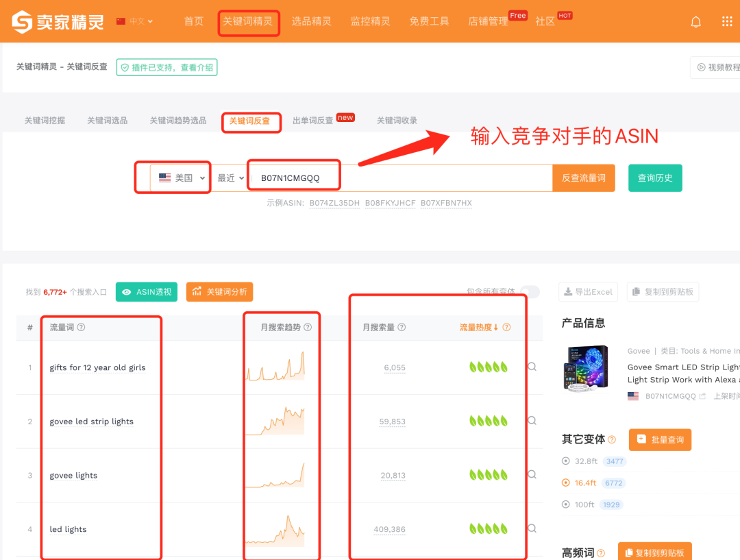Open the notification bell icon
The width and height of the screenshot is (740, 560).
[695, 21]
